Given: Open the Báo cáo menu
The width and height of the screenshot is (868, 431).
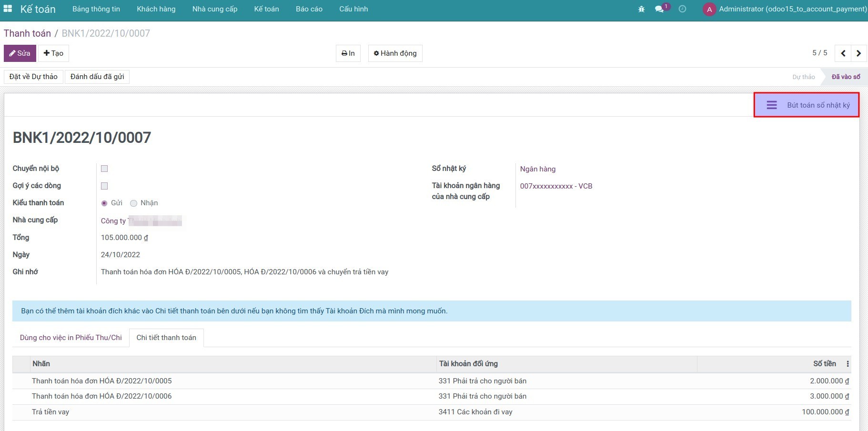Looking at the screenshot, I should pyautogui.click(x=309, y=9).
